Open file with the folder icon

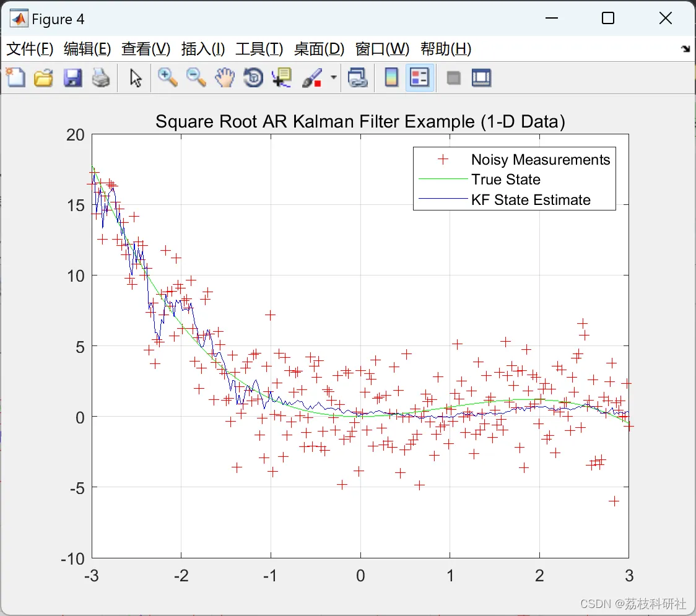pyautogui.click(x=43, y=77)
